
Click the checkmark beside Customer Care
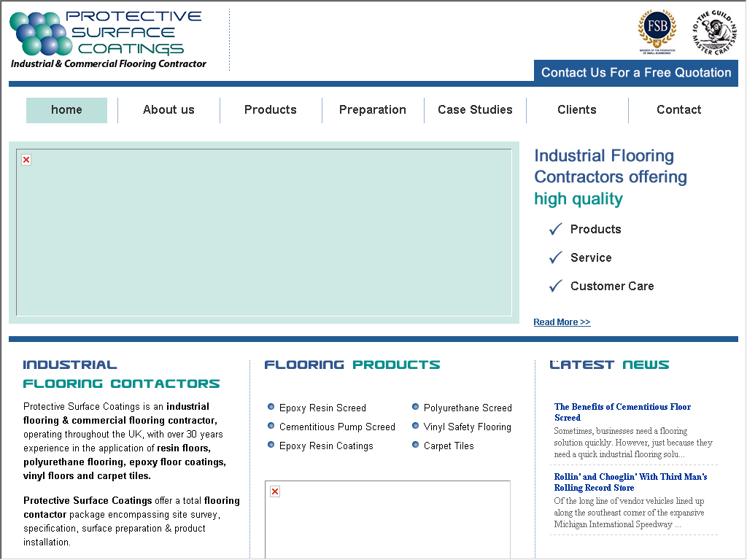click(555, 286)
